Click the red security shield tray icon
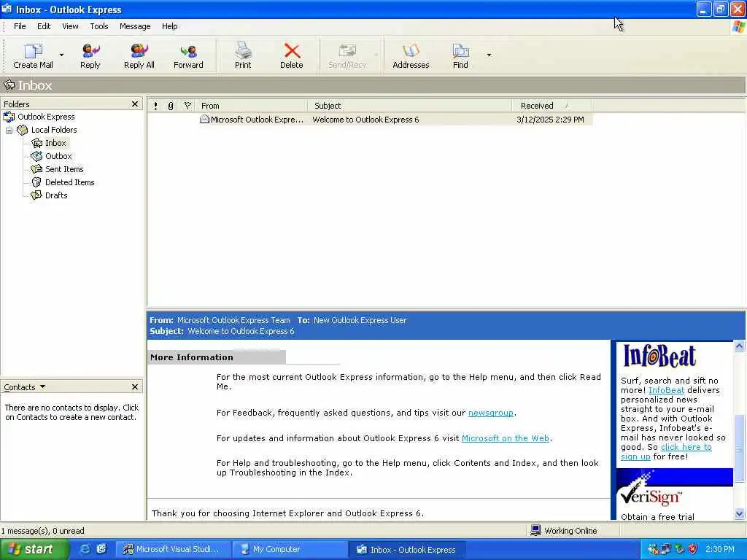747x560 pixels. point(693,549)
